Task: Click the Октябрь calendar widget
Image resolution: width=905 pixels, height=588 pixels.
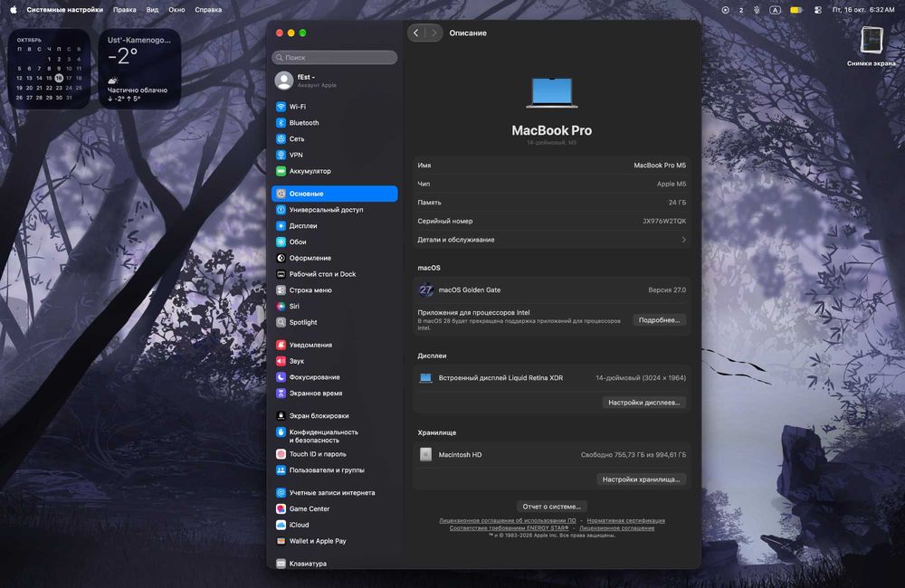Action: click(x=49, y=69)
